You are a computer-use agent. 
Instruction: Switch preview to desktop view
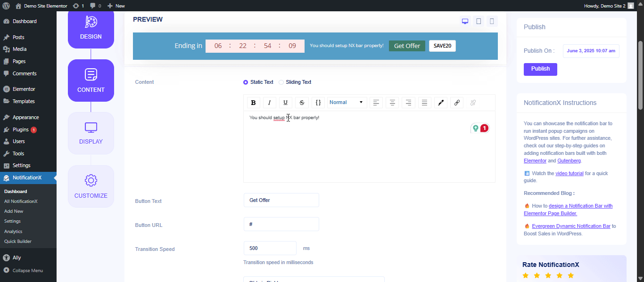[x=465, y=21]
